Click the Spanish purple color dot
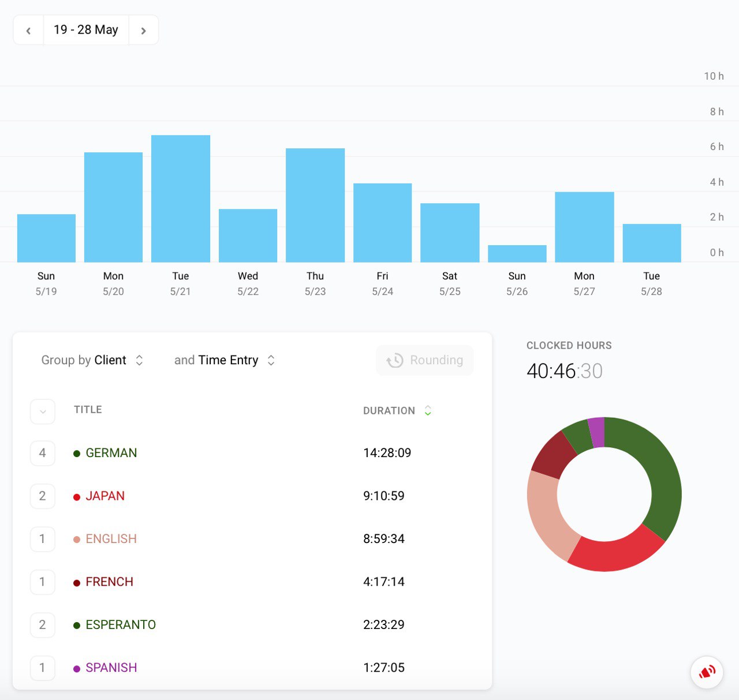The width and height of the screenshot is (739, 700). click(77, 668)
